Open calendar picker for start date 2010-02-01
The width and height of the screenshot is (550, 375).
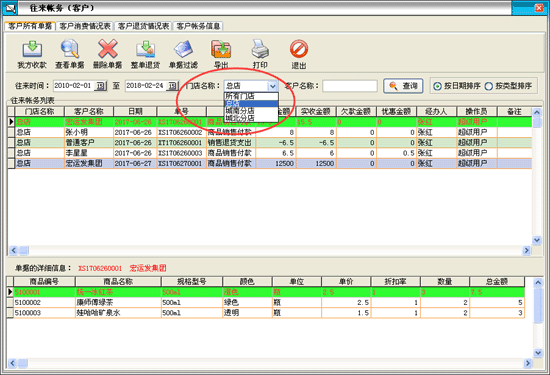[101, 86]
